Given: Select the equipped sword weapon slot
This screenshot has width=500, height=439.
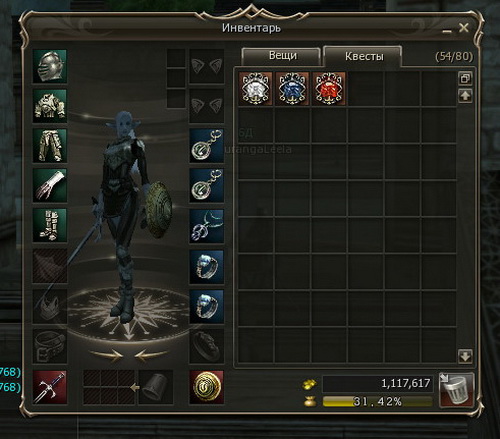Looking at the screenshot, I should click(50, 387).
